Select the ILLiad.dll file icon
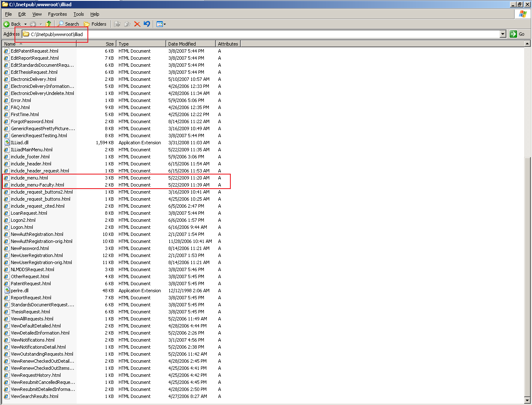Screen dimensions: 532x405 (7, 143)
